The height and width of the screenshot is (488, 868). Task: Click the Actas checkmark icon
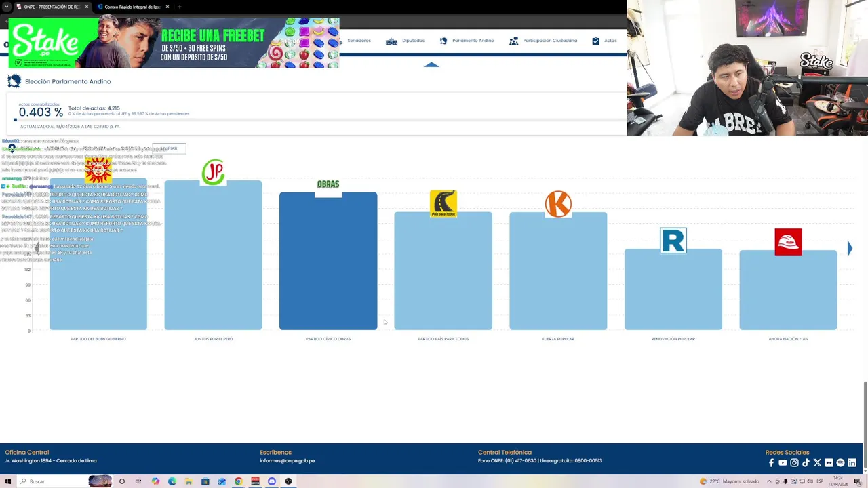click(595, 41)
